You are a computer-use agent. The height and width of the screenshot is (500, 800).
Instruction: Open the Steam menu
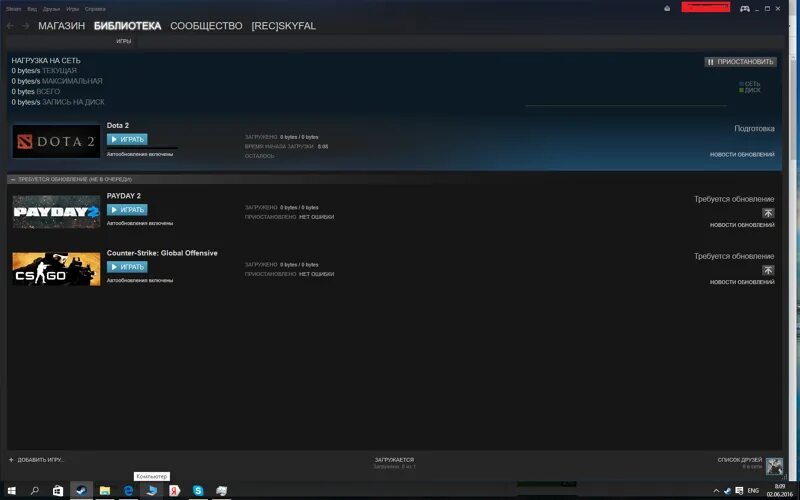tap(13, 9)
